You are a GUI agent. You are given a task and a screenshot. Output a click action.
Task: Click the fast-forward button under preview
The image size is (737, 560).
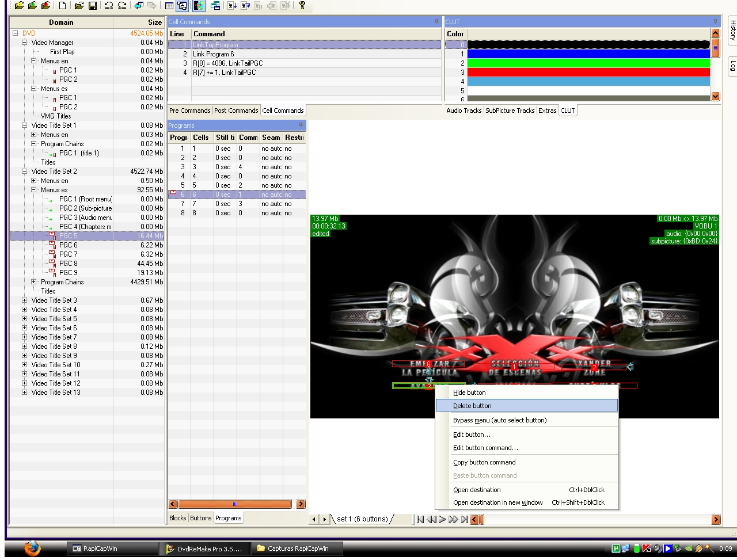click(453, 520)
